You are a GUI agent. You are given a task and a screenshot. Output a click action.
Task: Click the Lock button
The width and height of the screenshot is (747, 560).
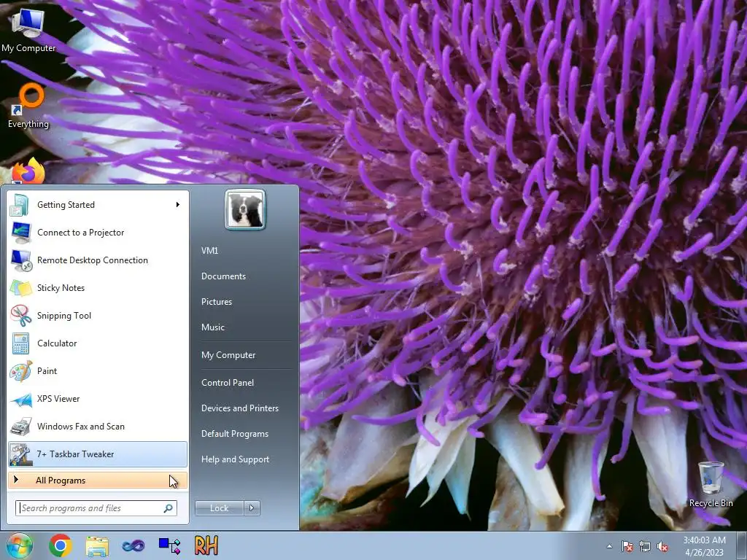220,508
